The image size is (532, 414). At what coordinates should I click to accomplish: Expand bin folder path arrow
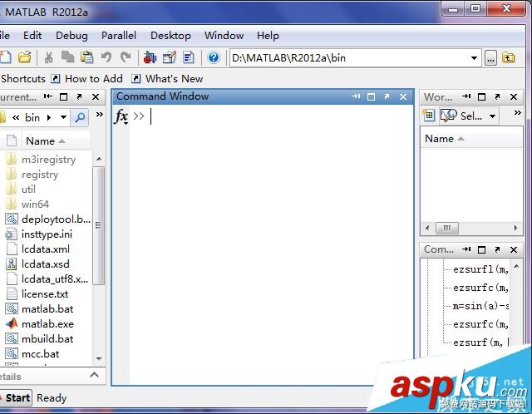[49, 117]
